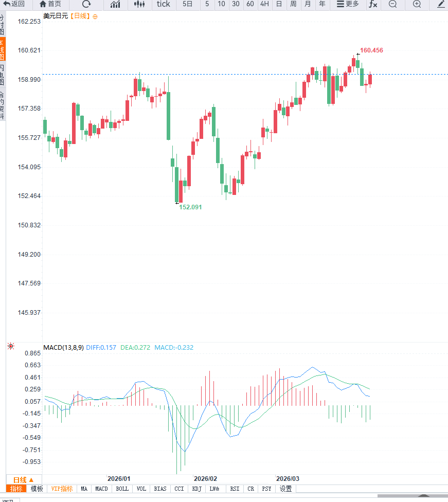Screen dimensions: 448x502
Task: Open MACD indicator settings sun icon
Action: pyautogui.click(x=11, y=347)
